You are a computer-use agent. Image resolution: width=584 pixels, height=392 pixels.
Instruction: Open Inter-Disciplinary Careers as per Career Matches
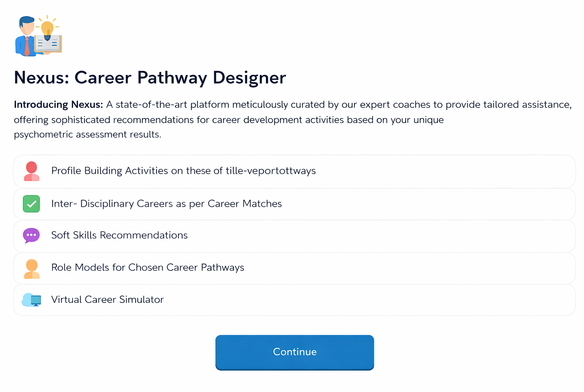[x=166, y=204]
